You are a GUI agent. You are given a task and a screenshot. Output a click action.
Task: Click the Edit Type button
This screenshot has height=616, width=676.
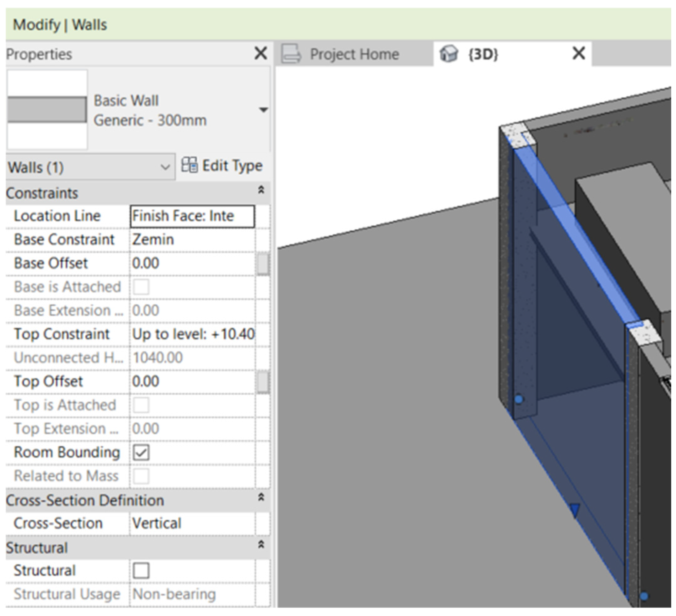[x=232, y=166]
